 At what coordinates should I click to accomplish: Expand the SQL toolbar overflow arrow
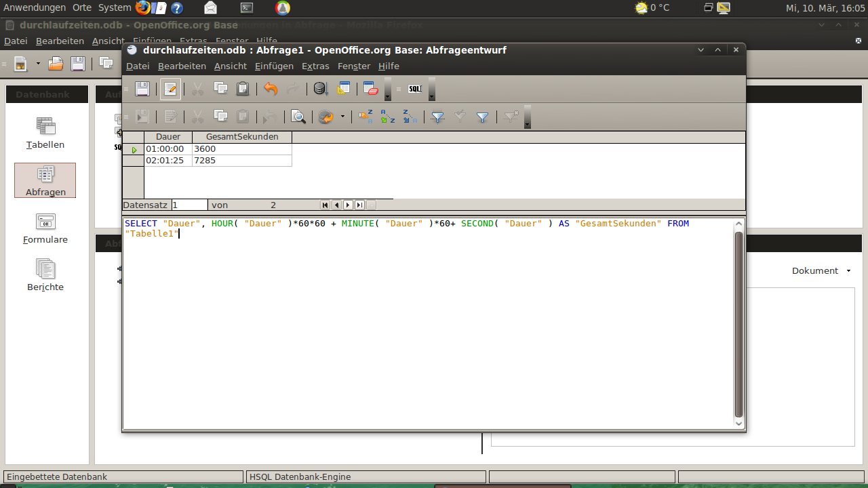[432, 96]
